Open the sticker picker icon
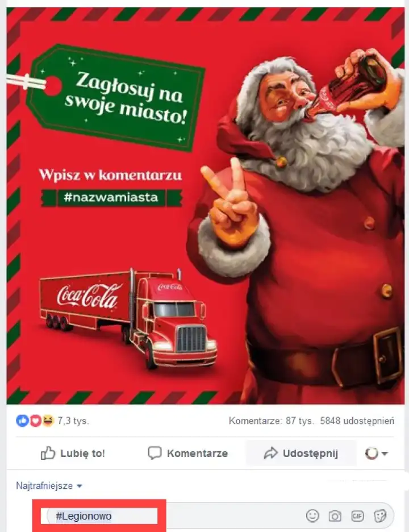Image resolution: width=409 pixels, height=532 pixels. click(380, 516)
